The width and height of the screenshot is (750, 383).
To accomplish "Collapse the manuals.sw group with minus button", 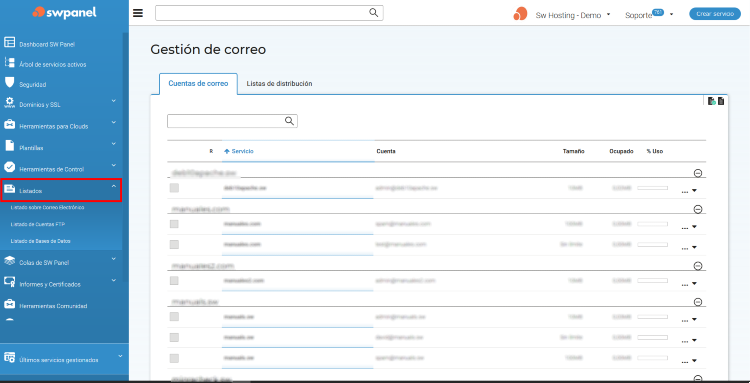I will click(x=697, y=302).
